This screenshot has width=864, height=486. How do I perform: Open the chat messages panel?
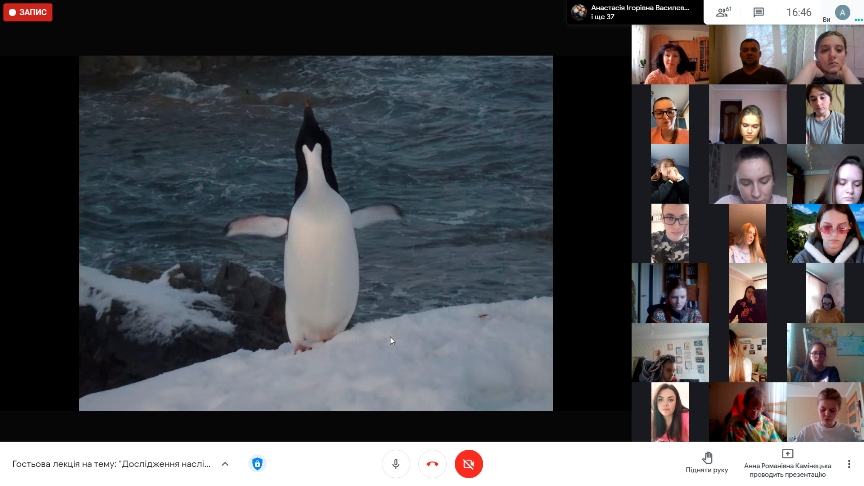(x=758, y=12)
